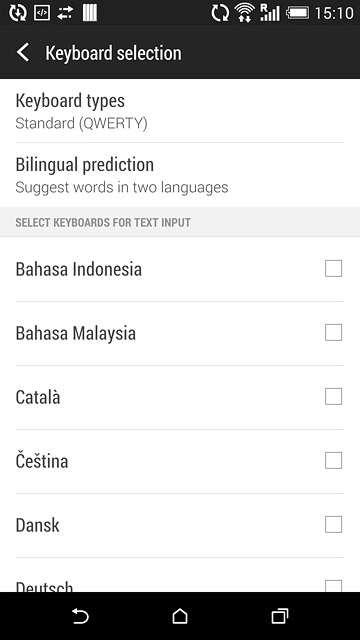Tick the Català keyboard checkbox

coord(333,396)
